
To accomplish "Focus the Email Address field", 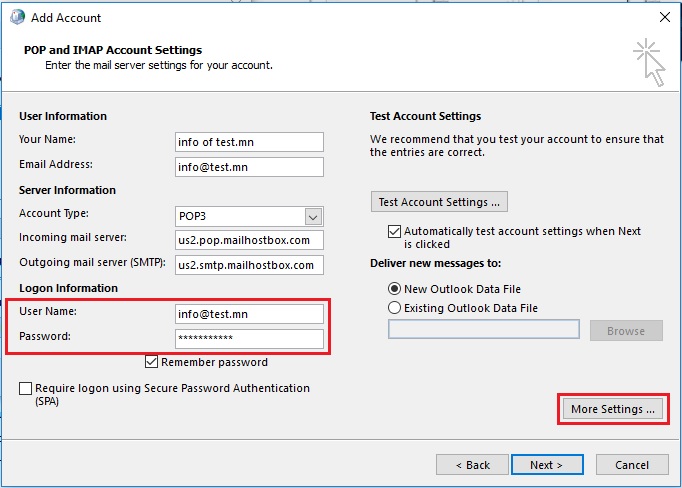I will coord(249,167).
